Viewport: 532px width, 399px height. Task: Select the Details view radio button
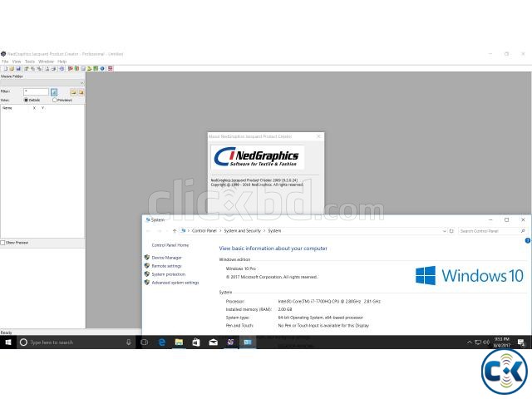[26, 100]
